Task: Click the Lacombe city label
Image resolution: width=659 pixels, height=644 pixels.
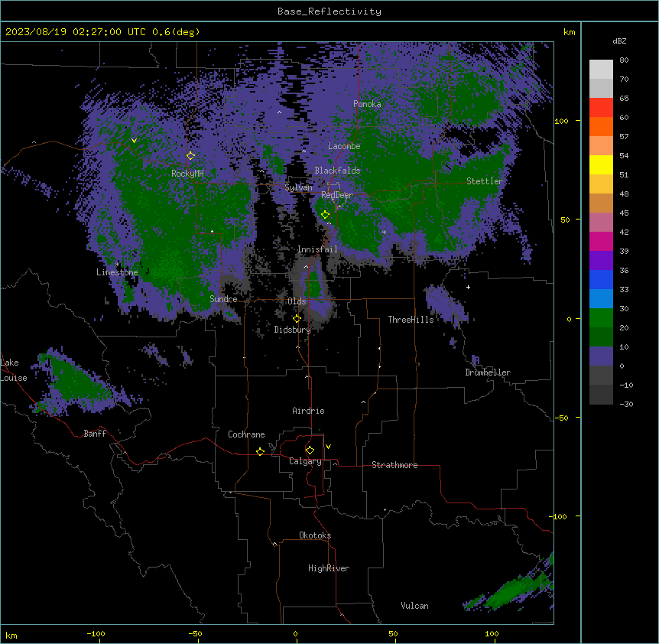Action: coord(344,146)
